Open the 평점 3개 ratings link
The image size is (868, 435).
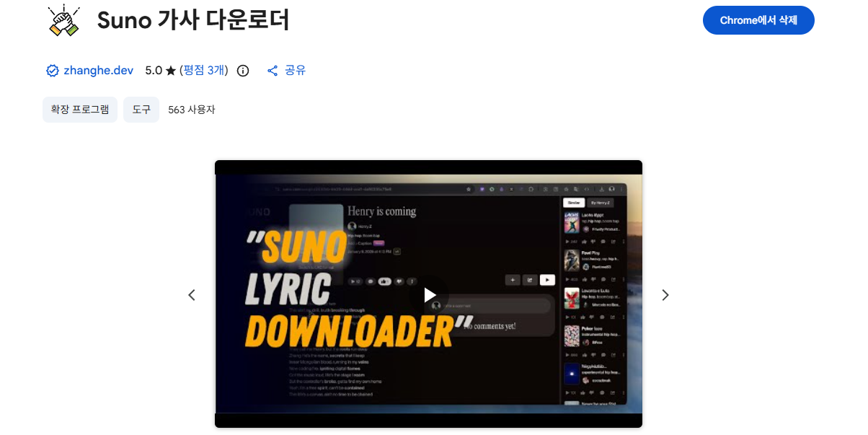click(204, 70)
